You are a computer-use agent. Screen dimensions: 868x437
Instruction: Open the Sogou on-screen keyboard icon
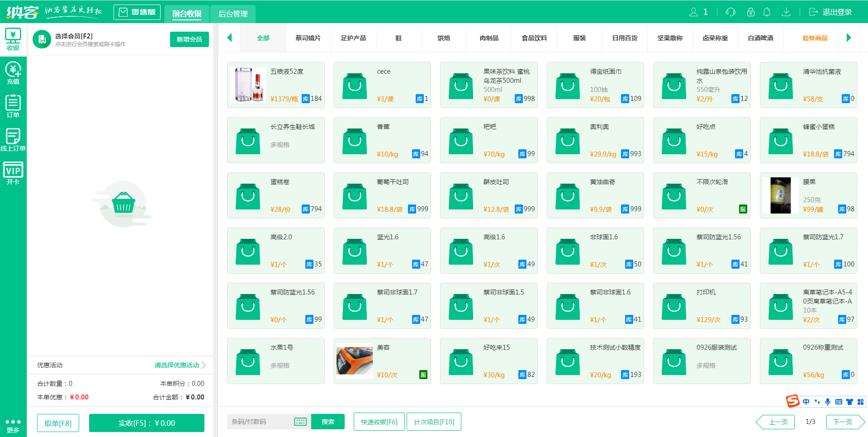(x=839, y=402)
